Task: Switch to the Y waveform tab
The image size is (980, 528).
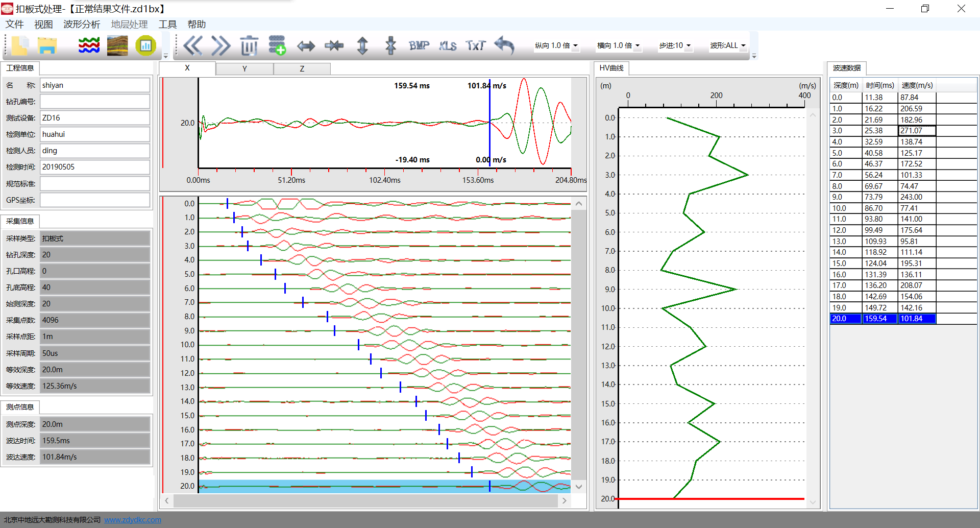Action: [x=244, y=68]
